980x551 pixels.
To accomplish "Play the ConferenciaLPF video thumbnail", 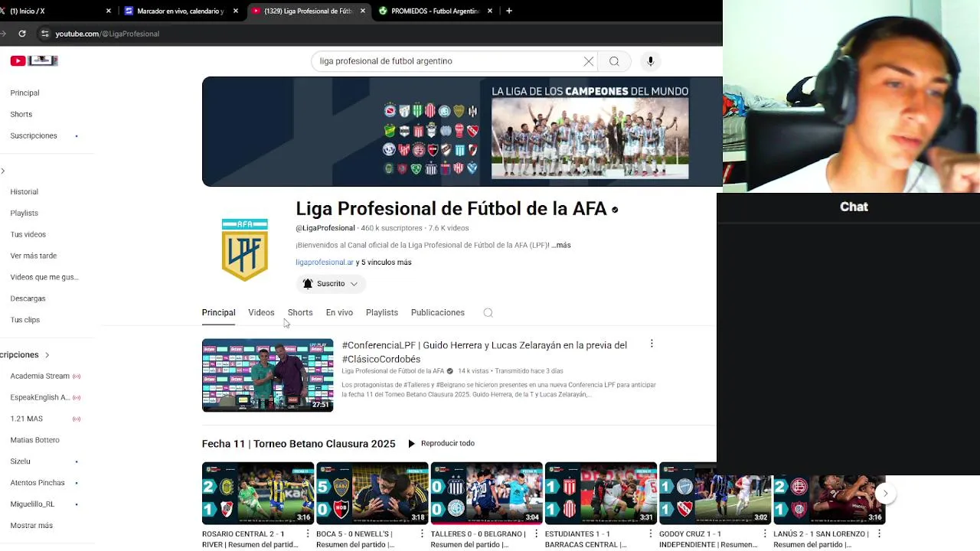I will 267,375.
